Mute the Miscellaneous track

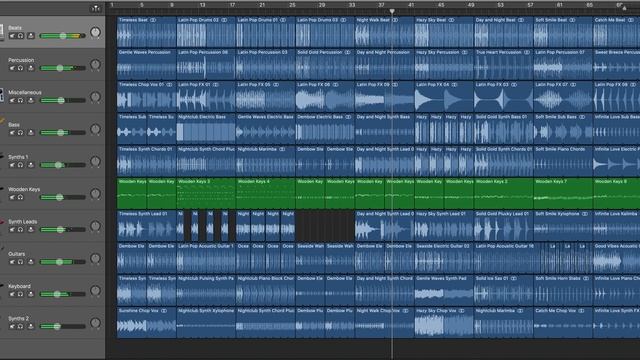12,100
